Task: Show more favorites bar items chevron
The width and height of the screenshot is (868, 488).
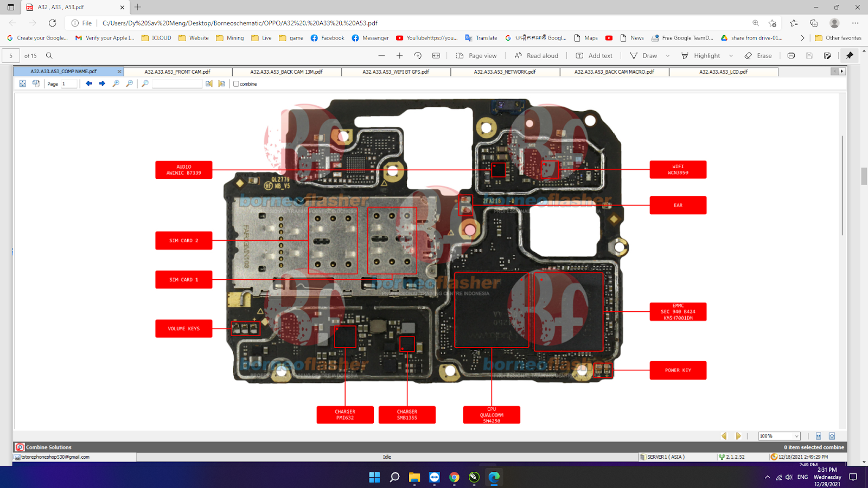Action: pos(802,38)
